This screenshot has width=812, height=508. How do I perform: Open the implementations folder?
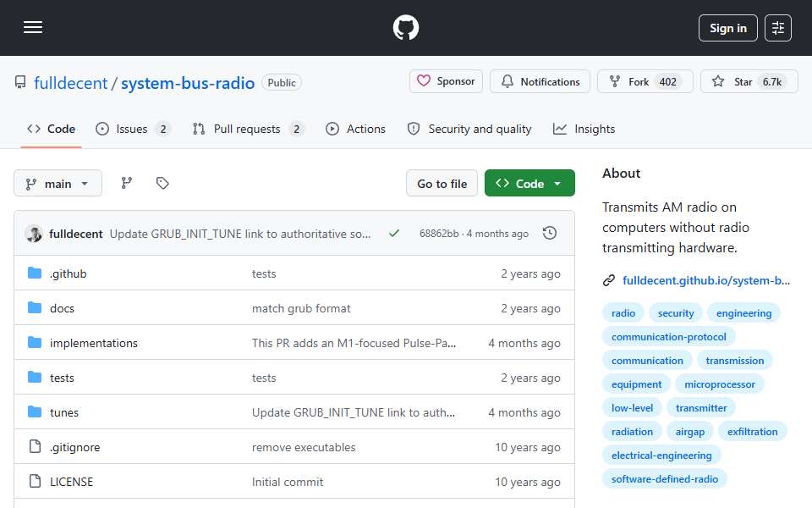coord(94,343)
